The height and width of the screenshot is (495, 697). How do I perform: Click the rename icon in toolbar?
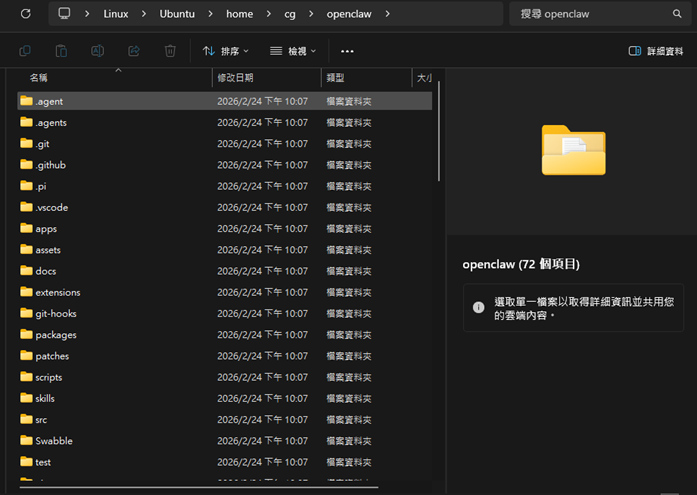pyautogui.click(x=97, y=51)
